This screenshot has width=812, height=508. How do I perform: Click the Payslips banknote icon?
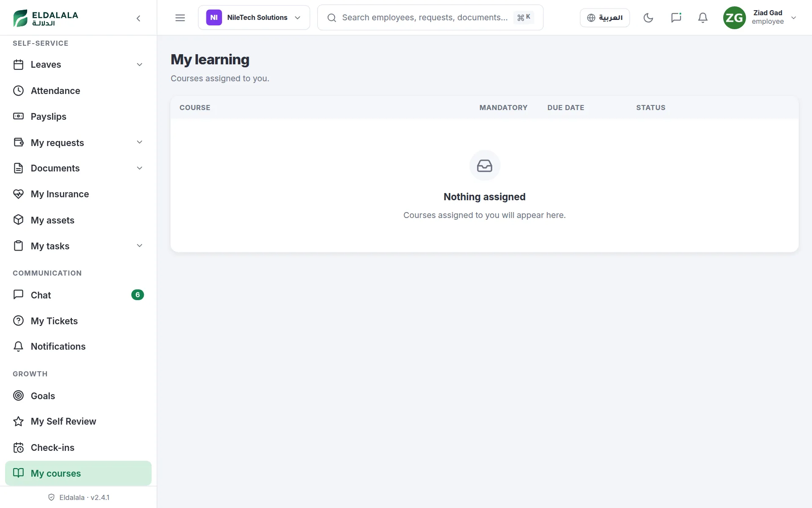point(18,116)
